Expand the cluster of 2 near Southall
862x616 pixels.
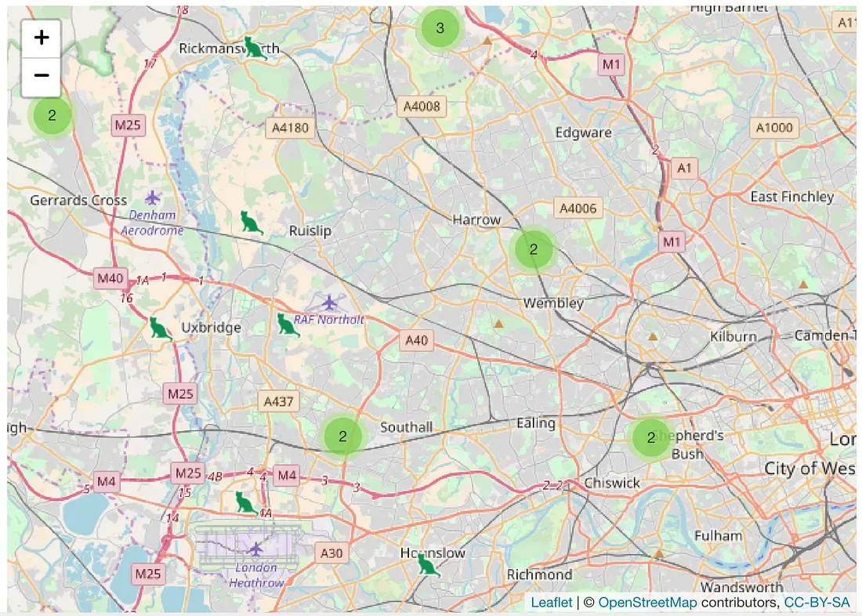342,436
